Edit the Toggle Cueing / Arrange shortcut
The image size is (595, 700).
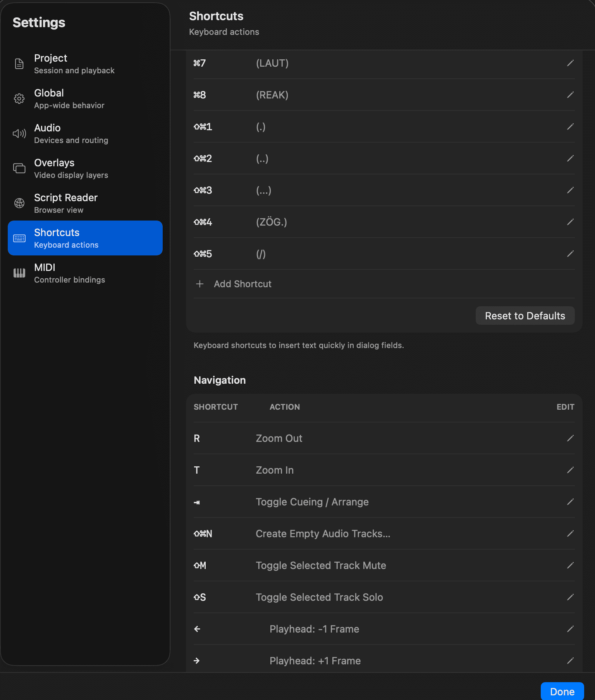[570, 502]
